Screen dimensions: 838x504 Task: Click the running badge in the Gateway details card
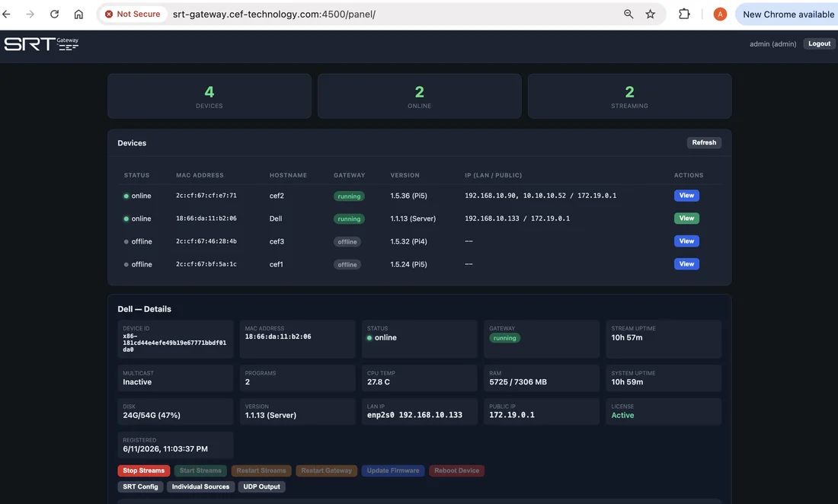[504, 338]
